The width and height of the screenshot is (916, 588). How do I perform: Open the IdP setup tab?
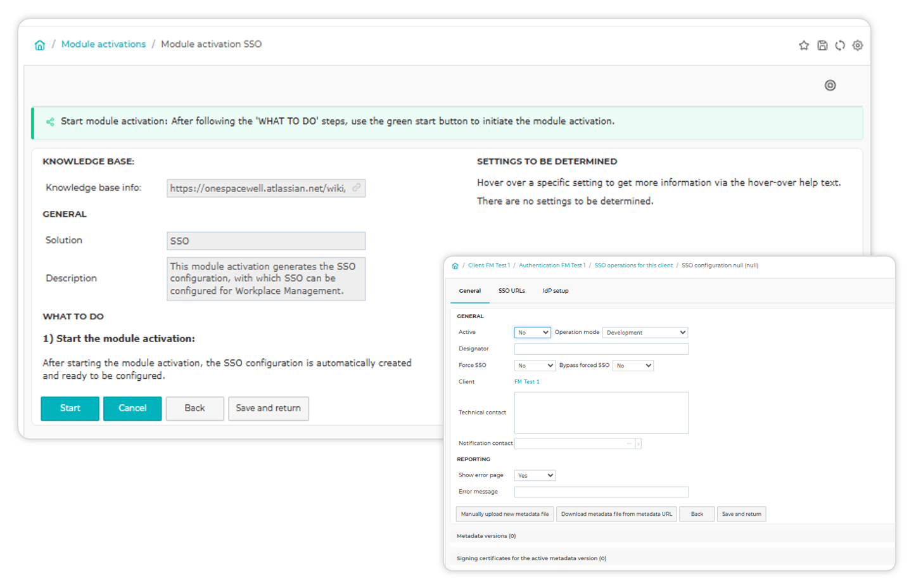coord(555,290)
